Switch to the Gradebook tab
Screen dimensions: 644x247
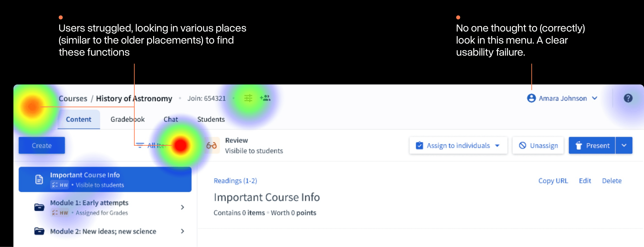(127, 119)
